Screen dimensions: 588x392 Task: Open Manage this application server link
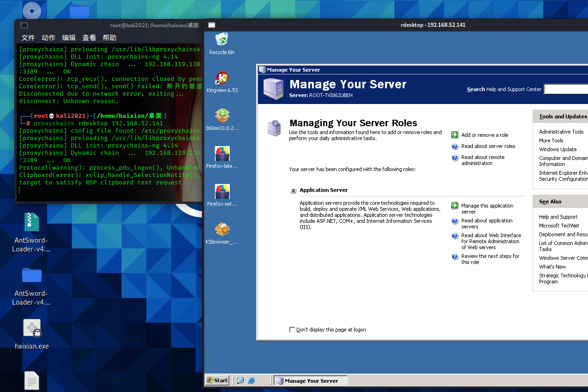(487, 209)
